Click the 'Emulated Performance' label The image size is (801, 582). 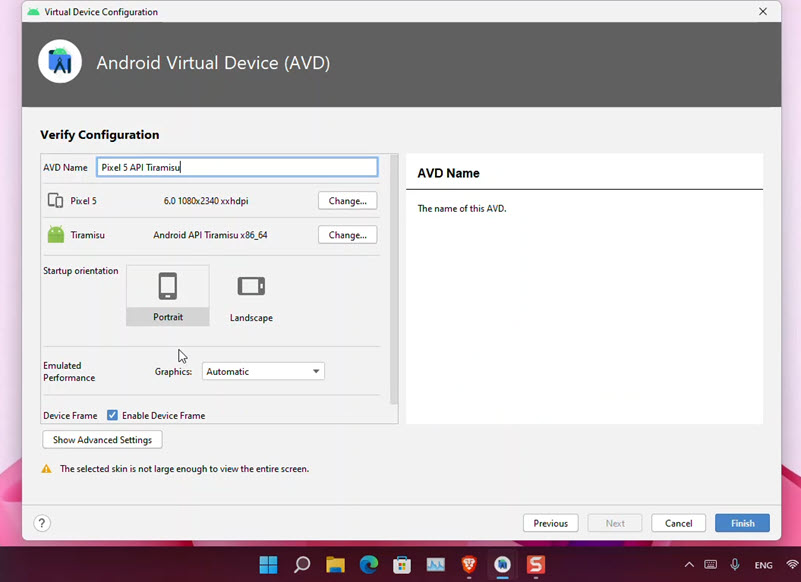click(69, 371)
